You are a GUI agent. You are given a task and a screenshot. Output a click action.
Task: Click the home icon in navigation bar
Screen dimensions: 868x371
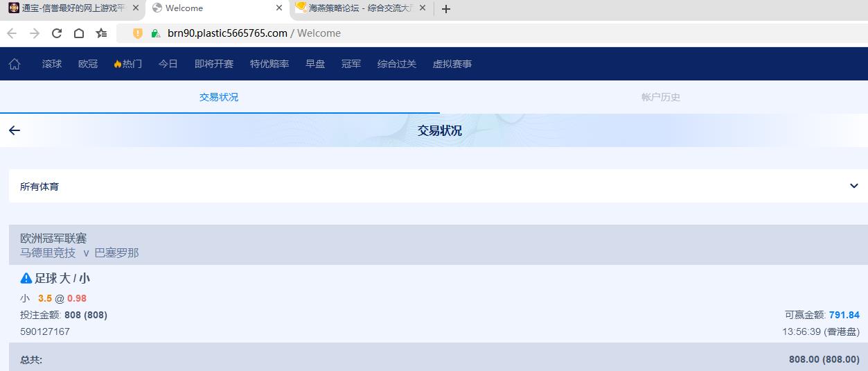[x=15, y=64]
